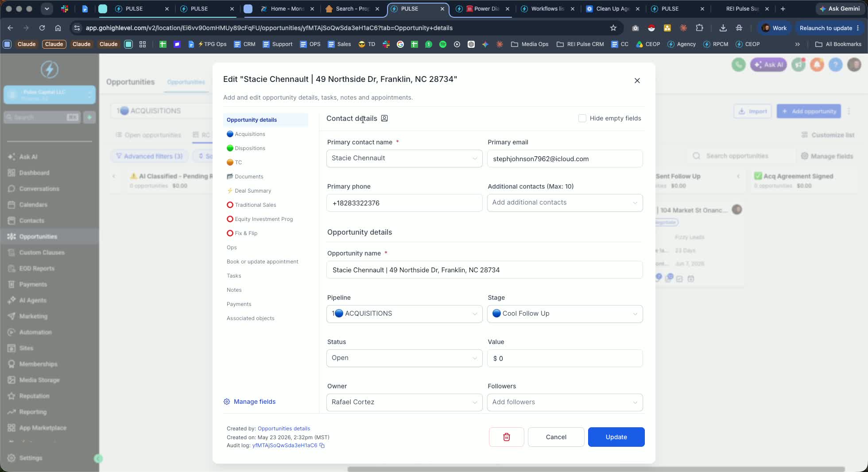
Task: Click the Slack pinned tab icon
Action: (x=65, y=9)
